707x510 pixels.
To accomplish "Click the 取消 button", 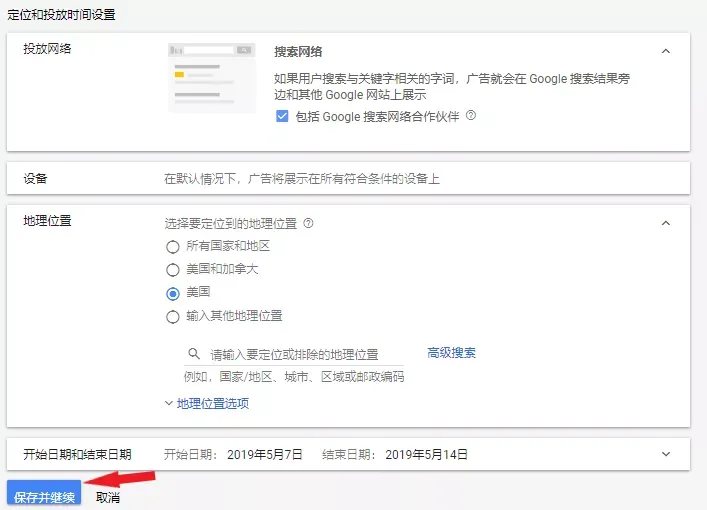I will [x=108, y=497].
